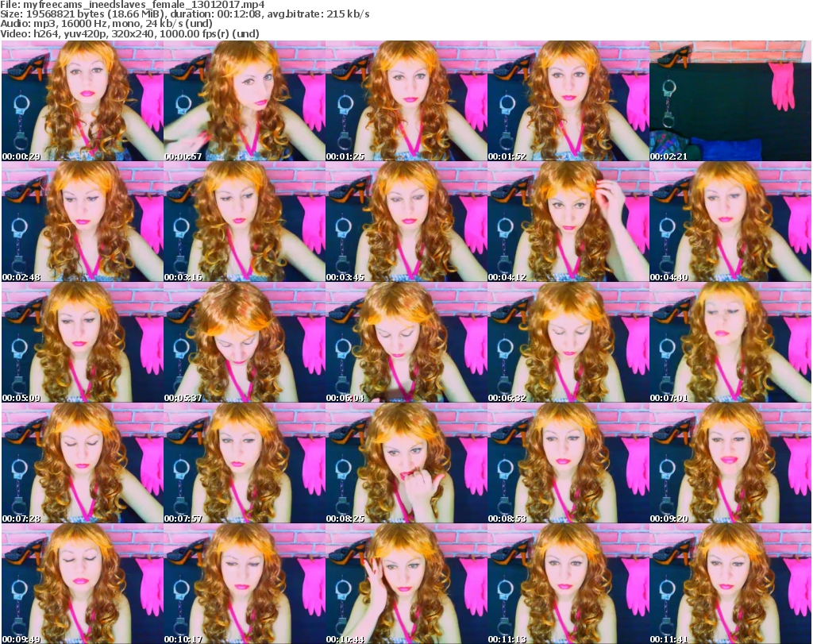Select the thumbnail frame stamped 00:09:49
Screen dimensions: 813x644
(x=83, y=584)
